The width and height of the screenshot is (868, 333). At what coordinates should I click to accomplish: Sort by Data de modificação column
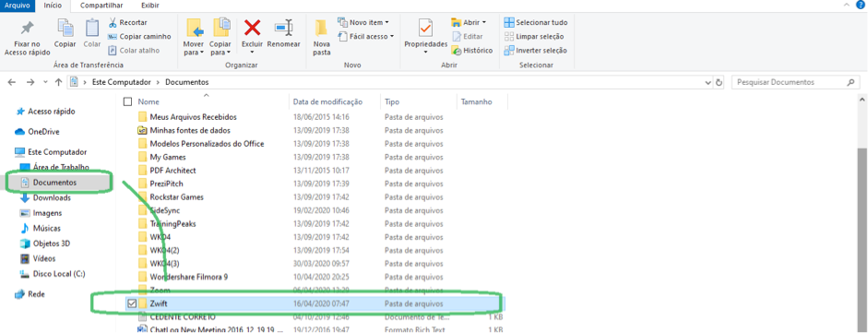coord(327,101)
